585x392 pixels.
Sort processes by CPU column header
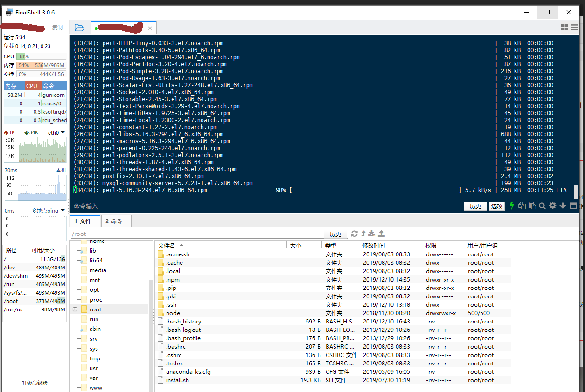(x=32, y=86)
